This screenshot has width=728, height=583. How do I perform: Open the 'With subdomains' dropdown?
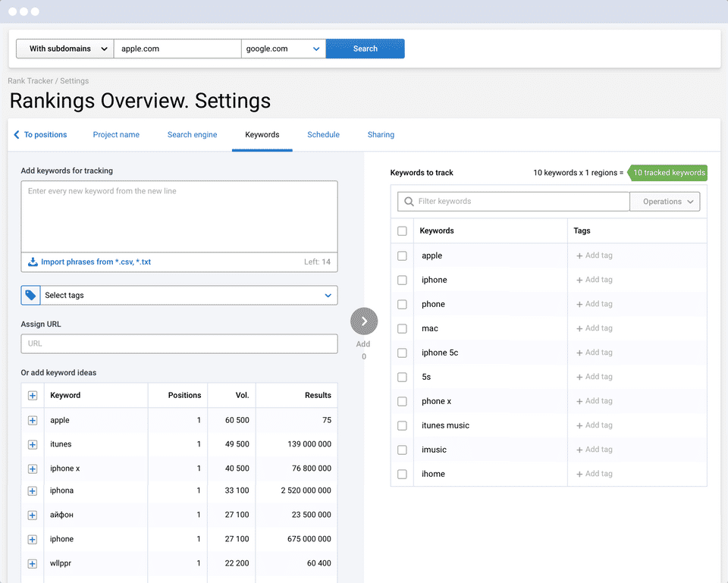[x=64, y=49]
